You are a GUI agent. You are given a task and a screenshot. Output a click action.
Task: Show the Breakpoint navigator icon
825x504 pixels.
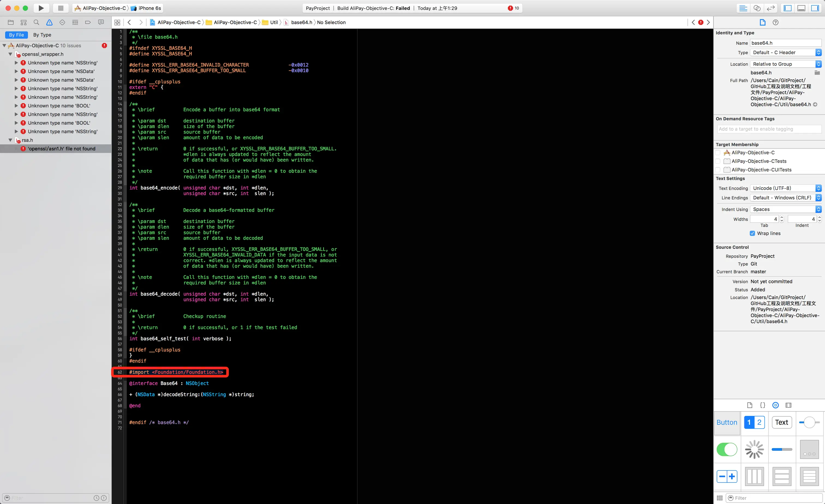pyautogui.click(x=88, y=22)
